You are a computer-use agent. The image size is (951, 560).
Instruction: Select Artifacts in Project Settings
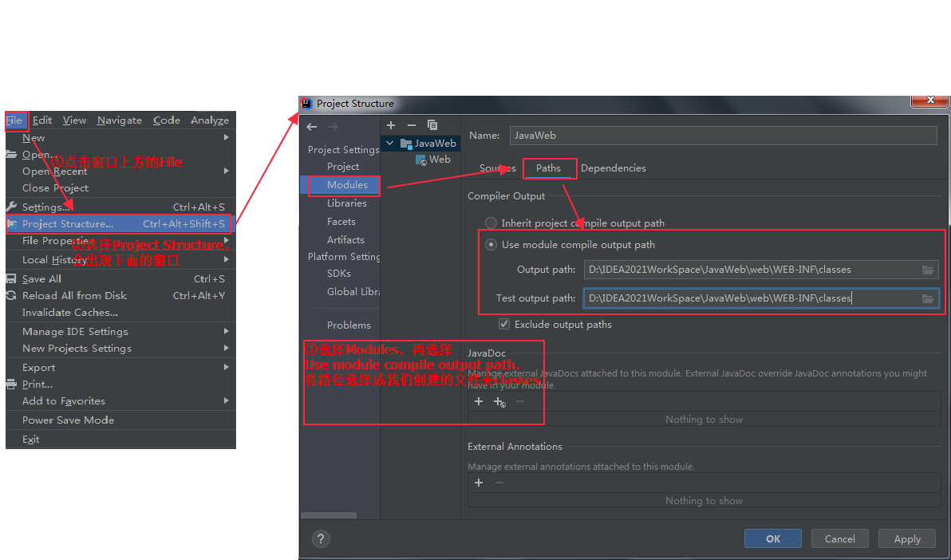tap(345, 239)
